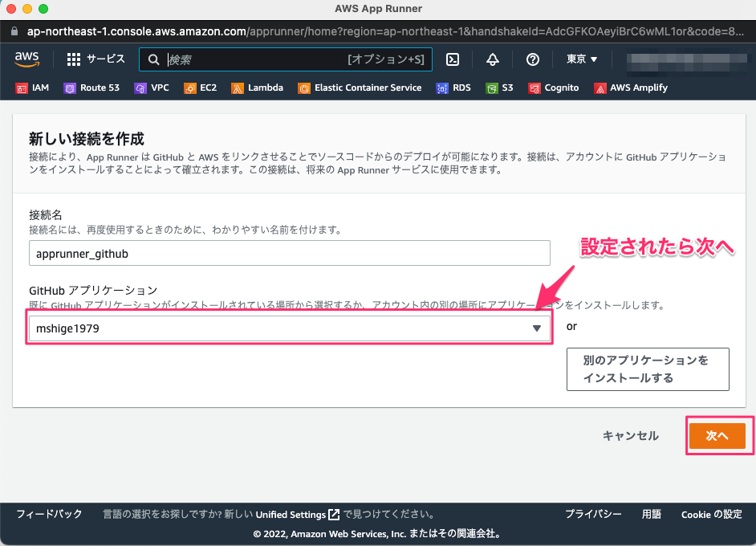Click the browser URL address text
This screenshot has height=546, width=756.
pos(385,31)
